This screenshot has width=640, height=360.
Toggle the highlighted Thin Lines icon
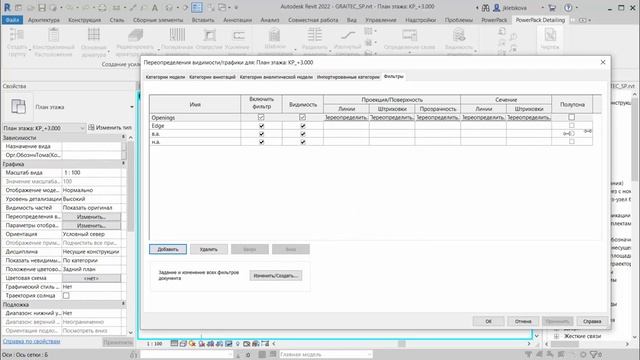[197, 7]
